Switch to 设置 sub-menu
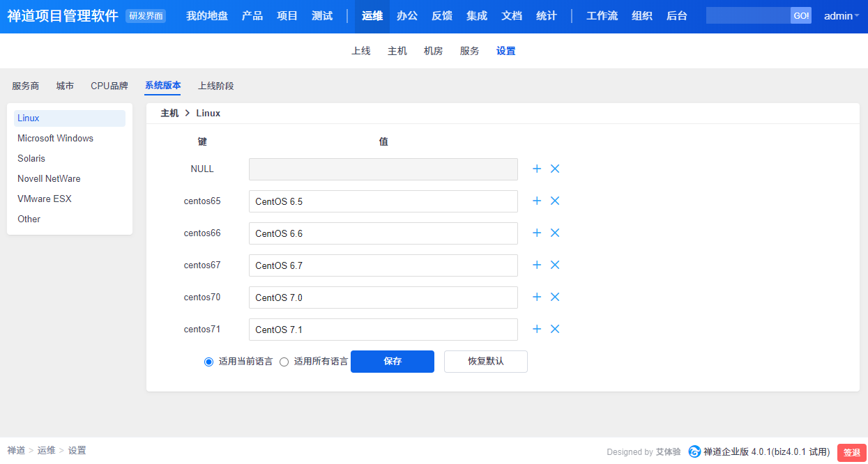The height and width of the screenshot is (464, 868). pyautogui.click(x=506, y=51)
